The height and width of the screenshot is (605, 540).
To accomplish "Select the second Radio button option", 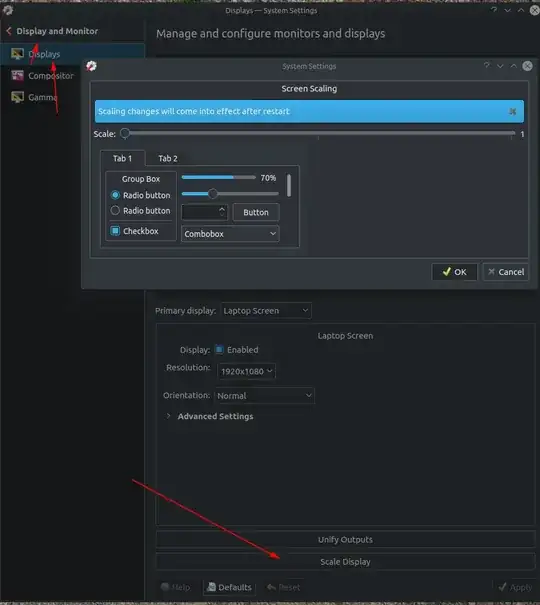I will click(x=115, y=210).
